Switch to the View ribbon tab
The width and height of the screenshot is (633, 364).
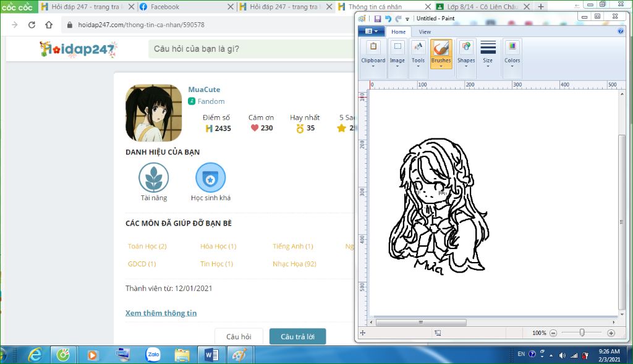(x=425, y=32)
